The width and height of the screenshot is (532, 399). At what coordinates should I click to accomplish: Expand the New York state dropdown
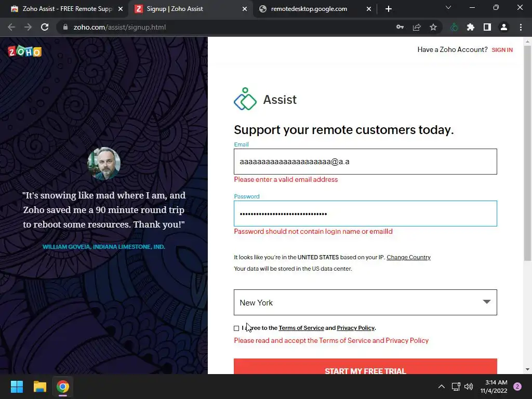365,302
